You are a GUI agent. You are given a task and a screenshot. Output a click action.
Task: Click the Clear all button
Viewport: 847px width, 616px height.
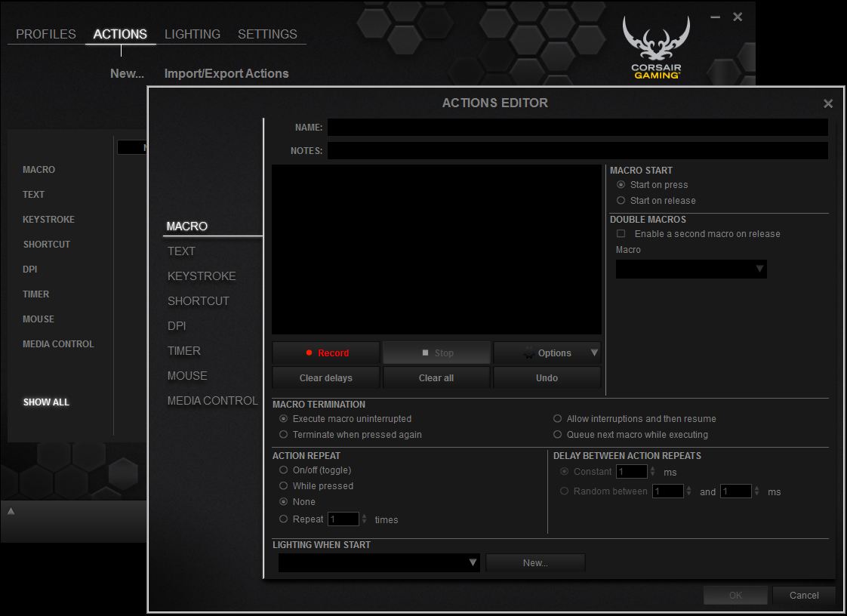point(436,377)
